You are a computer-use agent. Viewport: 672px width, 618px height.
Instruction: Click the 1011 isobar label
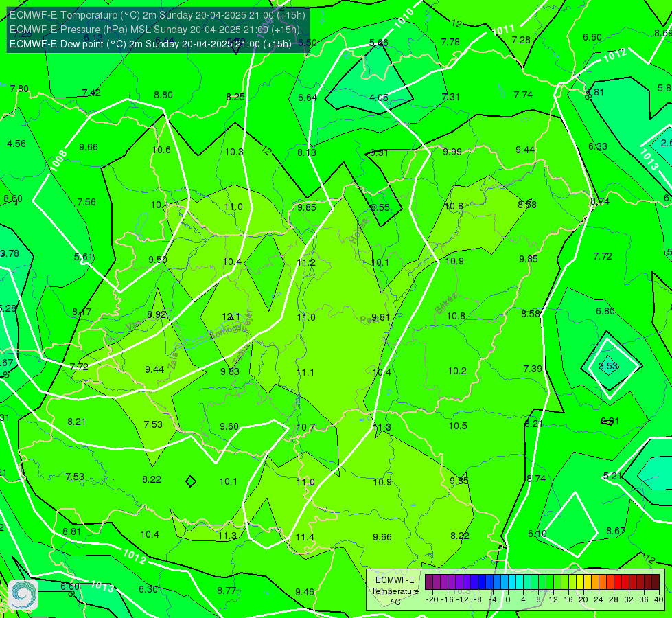point(504,30)
